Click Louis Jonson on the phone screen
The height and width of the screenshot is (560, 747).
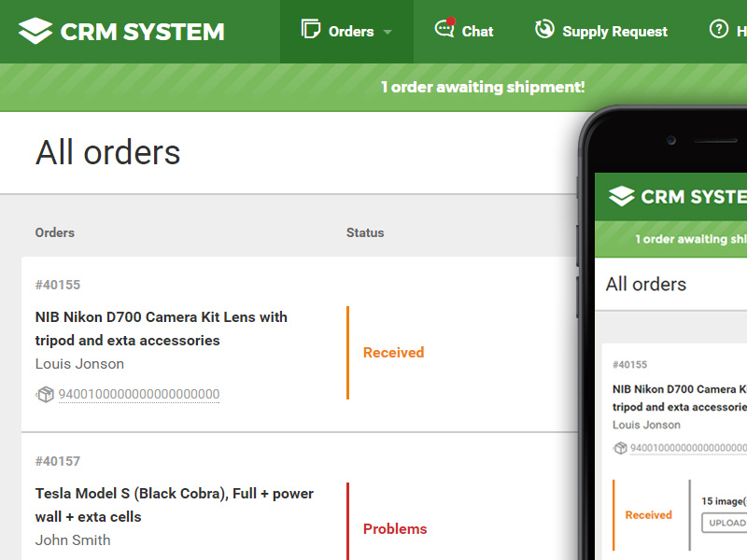pyautogui.click(x=646, y=425)
